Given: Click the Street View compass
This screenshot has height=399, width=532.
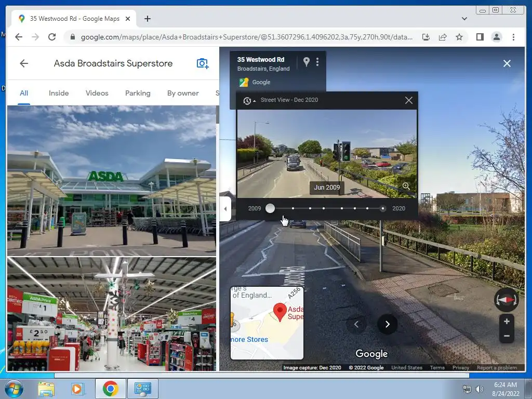Looking at the screenshot, I should tap(506, 300).
